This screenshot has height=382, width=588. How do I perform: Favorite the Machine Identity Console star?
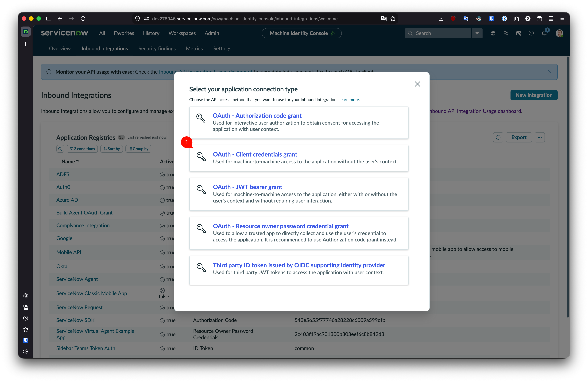pyautogui.click(x=333, y=33)
